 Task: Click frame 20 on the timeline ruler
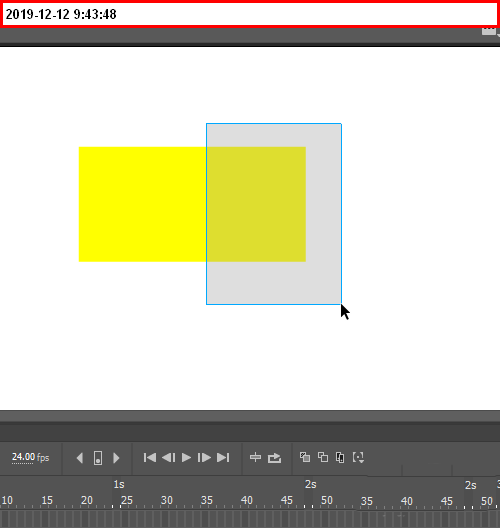[x=87, y=500]
